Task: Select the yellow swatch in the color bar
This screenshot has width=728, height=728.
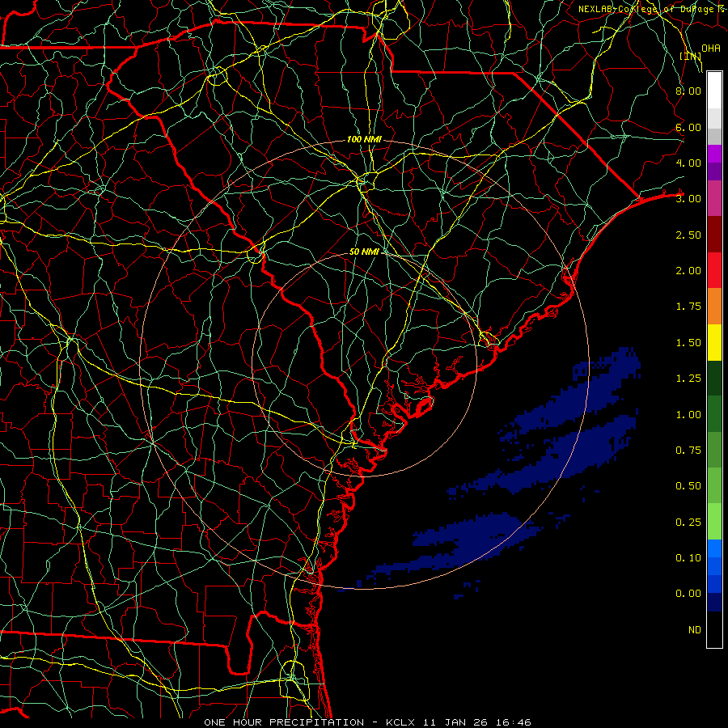Action: [x=714, y=343]
